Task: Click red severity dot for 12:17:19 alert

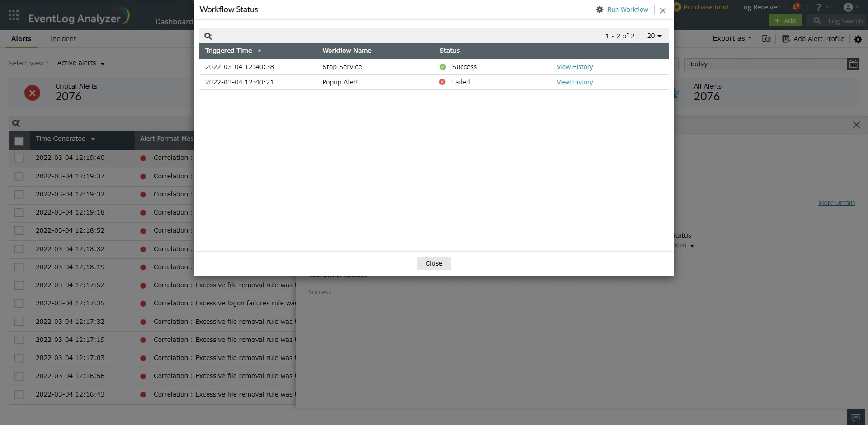Action: point(143,340)
